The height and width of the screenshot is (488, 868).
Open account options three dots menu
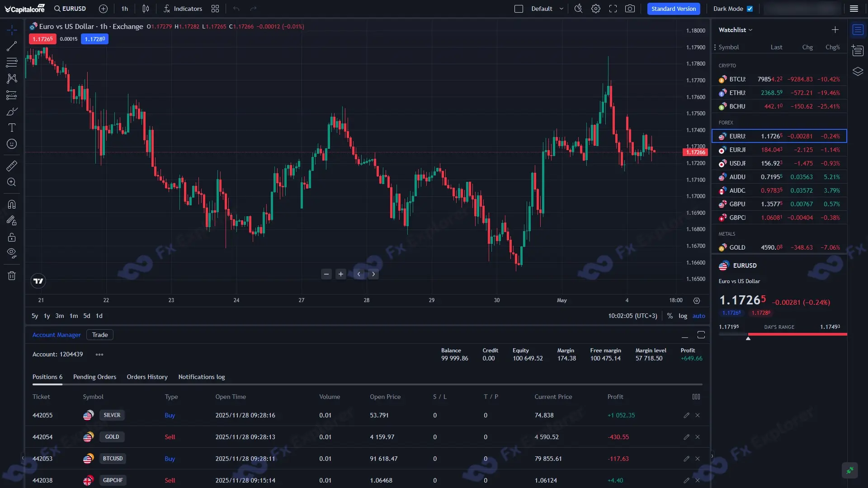(x=99, y=355)
